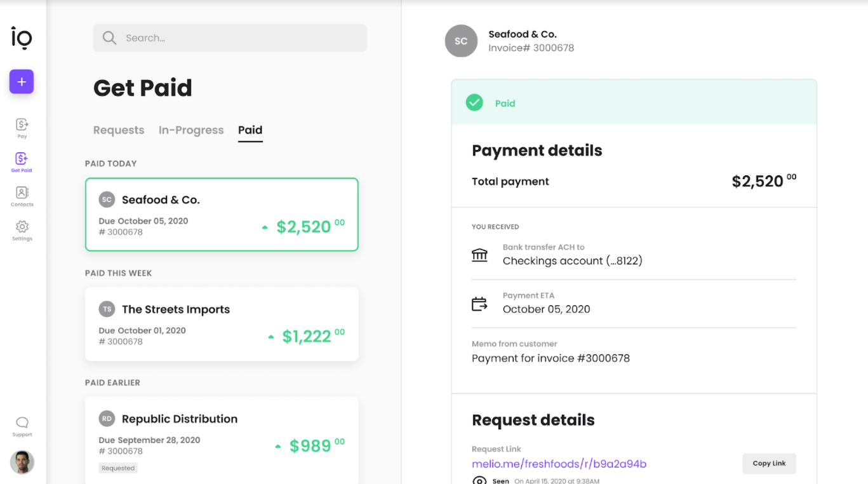Viewport: 868px width, 484px height.
Task: Switch to the In-Progress tab
Action: [191, 130]
